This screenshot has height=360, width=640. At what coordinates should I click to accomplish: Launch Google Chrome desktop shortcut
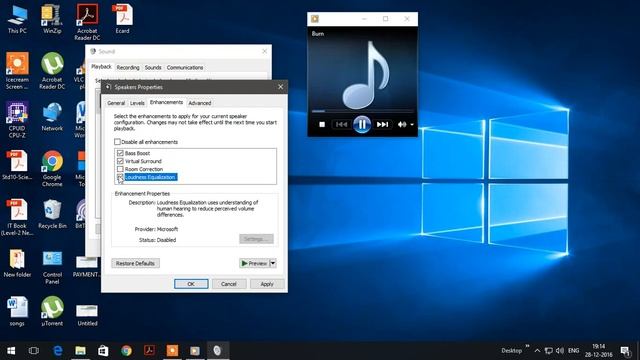click(52, 169)
